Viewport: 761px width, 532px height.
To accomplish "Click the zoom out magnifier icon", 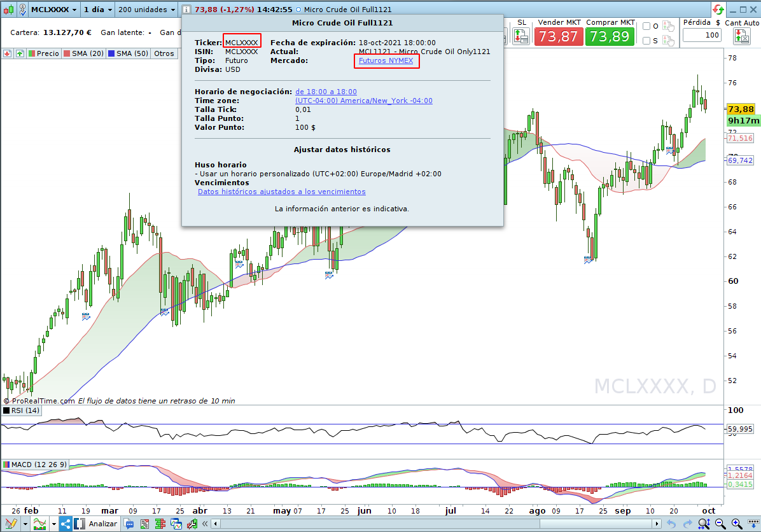I will point(720,524).
